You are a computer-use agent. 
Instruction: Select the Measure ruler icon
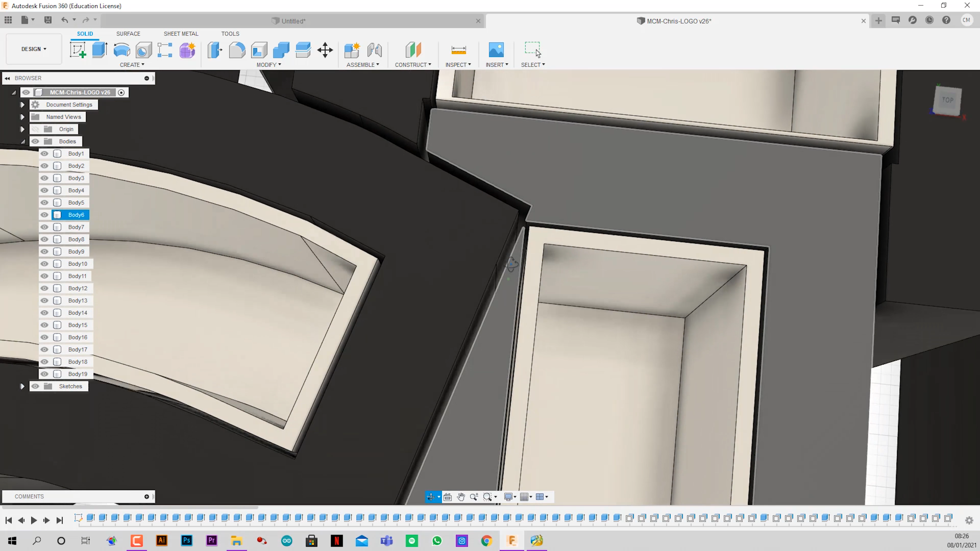click(458, 50)
